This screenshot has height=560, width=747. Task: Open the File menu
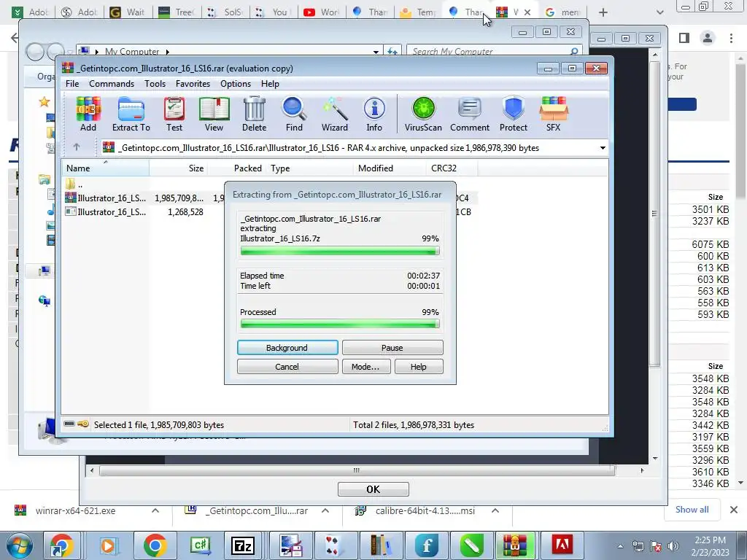click(x=72, y=84)
